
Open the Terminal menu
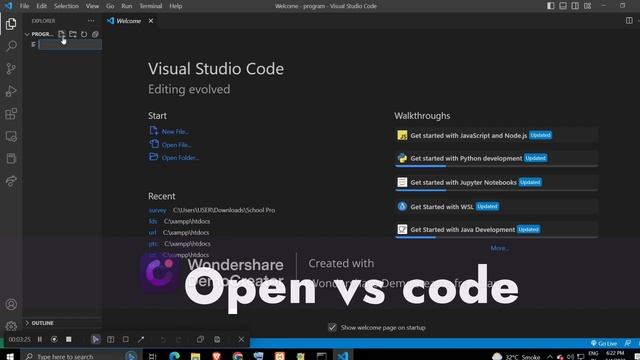[151, 6]
